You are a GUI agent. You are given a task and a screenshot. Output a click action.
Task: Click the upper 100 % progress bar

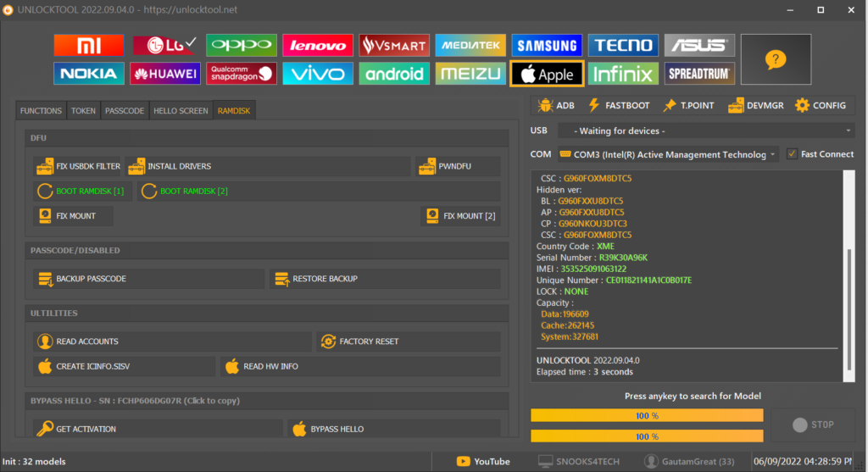pyautogui.click(x=647, y=415)
